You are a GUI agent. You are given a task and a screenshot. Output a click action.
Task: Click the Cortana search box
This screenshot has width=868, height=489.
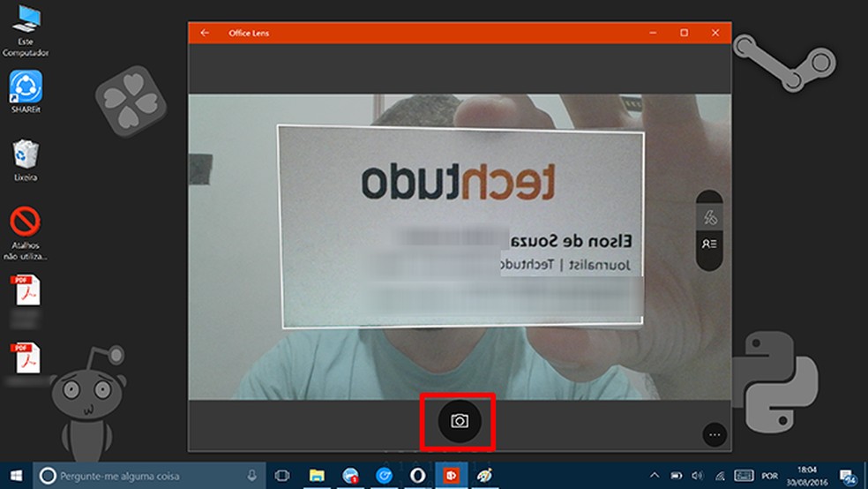[x=149, y=476]
